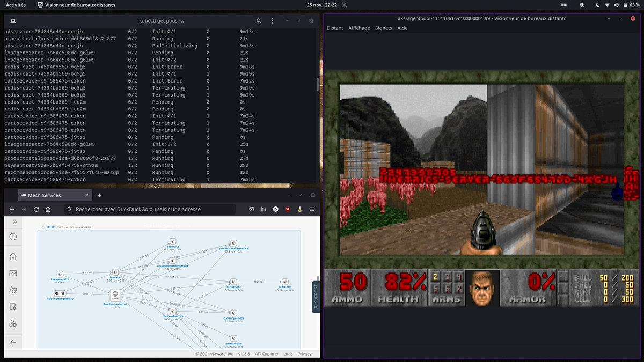Open the shapes icon in the sidebar

[13, 290]
